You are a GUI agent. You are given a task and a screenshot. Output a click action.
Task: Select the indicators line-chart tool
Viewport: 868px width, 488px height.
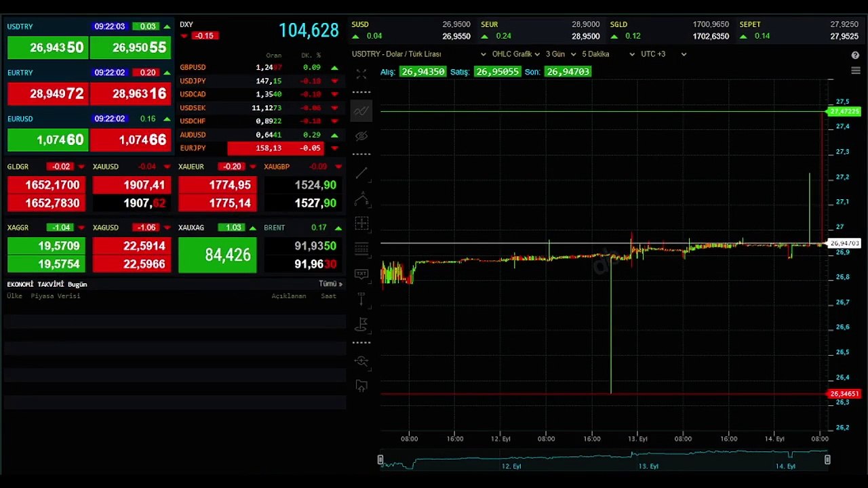pos(361,110)
